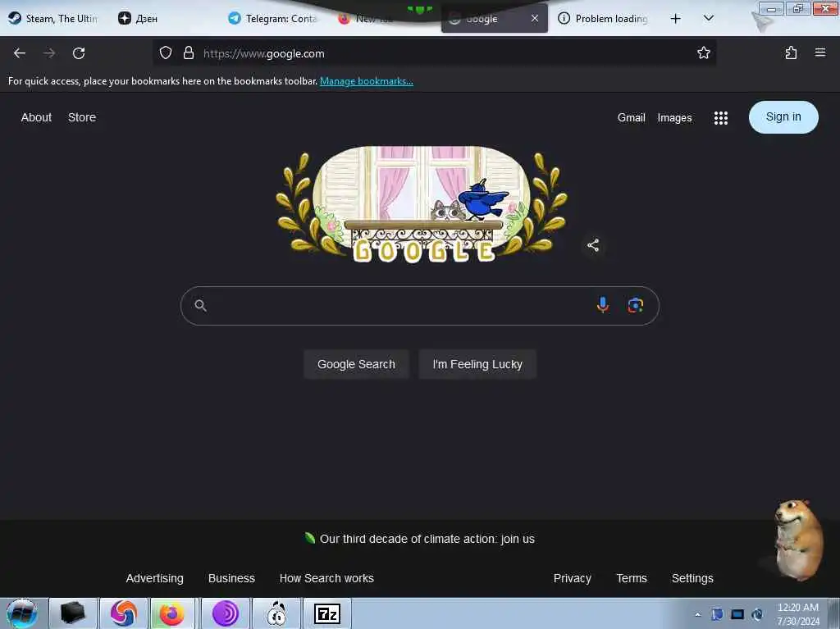Viewport: 840px width, 629px height.
Task: Expand the list all tabs chevron
Action: coord(708,18)
